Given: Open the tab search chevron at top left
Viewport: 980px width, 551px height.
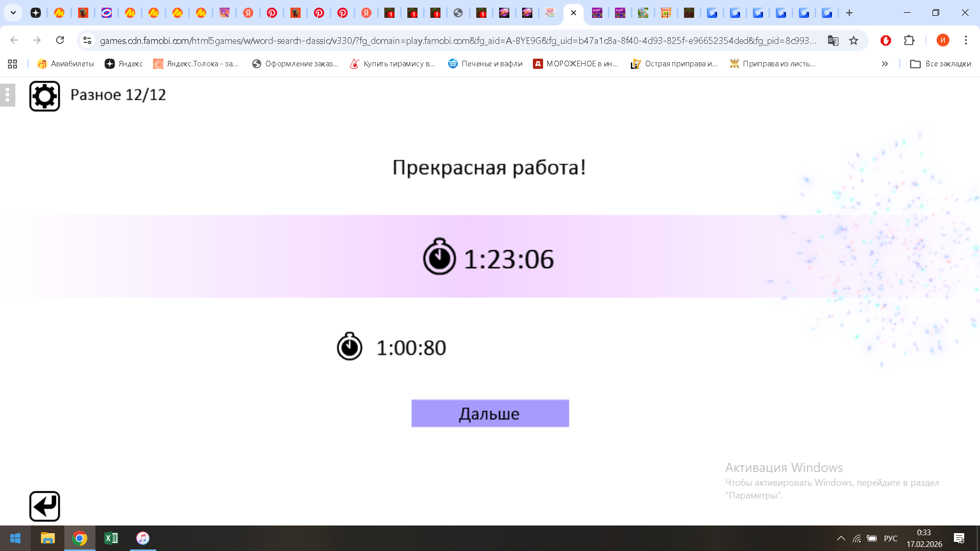Looking at the screenshot, I should (x=13, y=13).
